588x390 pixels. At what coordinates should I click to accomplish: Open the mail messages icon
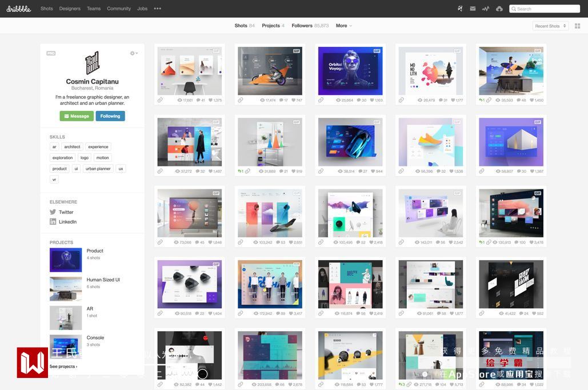[x=473, y=9]
